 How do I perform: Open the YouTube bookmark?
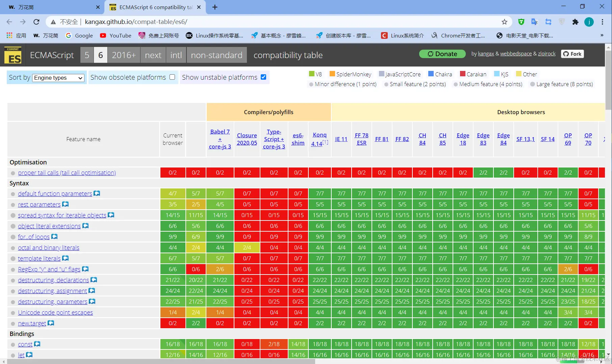[x=116, y=35]
